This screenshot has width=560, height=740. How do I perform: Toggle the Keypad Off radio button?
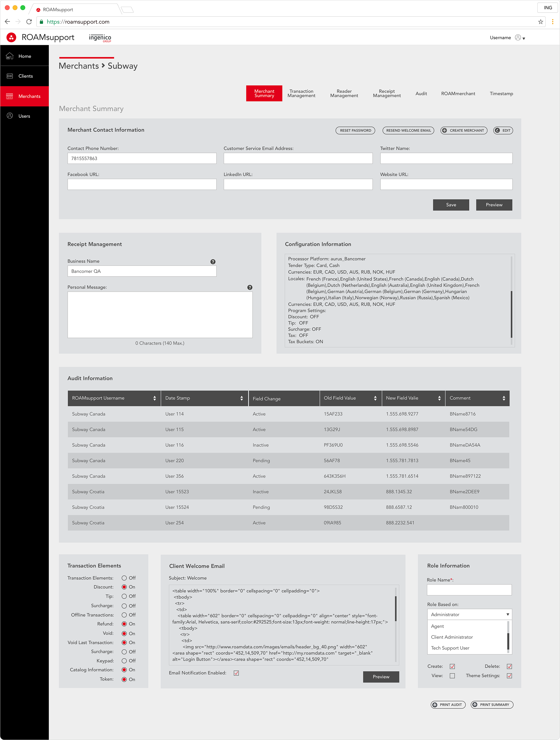point(124,661)
